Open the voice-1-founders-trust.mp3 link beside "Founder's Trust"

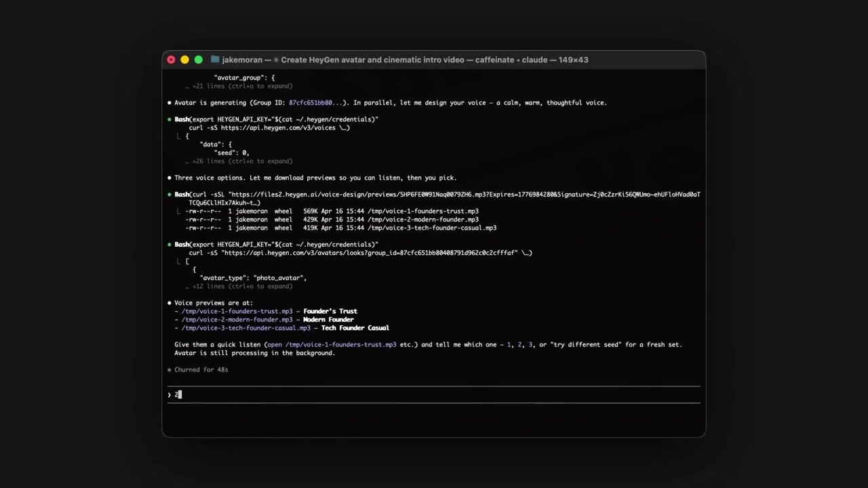237,311
